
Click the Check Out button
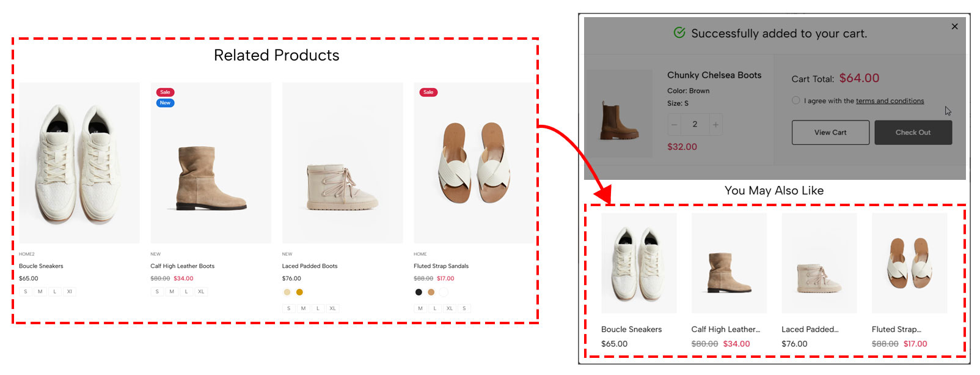tap(913, 132)
